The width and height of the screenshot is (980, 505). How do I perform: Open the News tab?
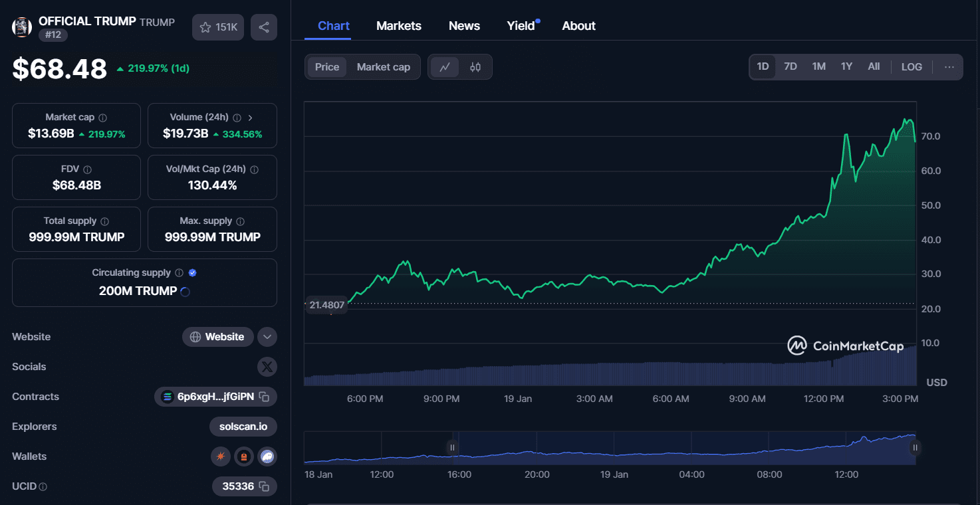pos(464,26)
